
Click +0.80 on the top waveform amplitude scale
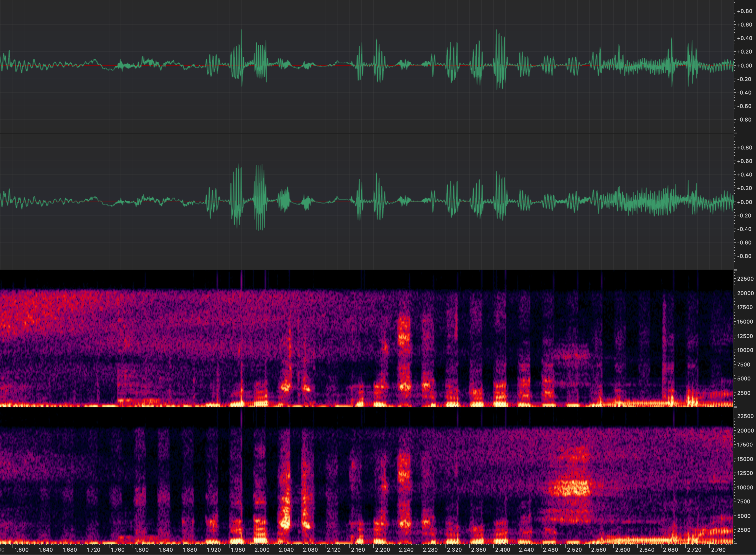[744, 11]
